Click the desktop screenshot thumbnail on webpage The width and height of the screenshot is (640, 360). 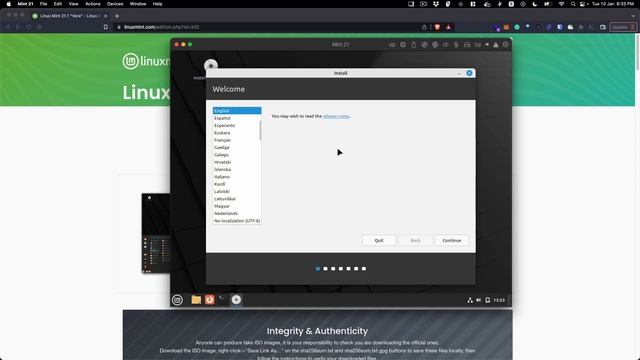(156, 233)
